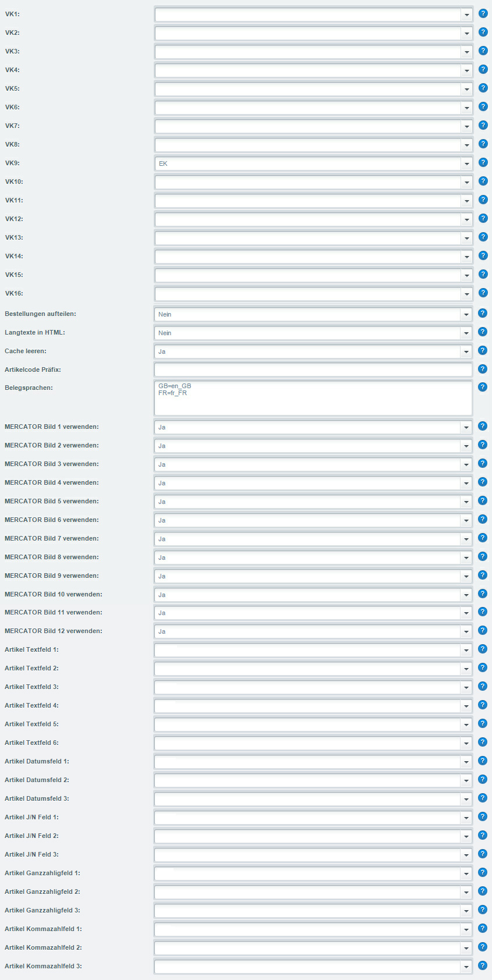
Task: Open the Artikel Kommazahlfeld 2 dropdown
Action: point(314,948)
